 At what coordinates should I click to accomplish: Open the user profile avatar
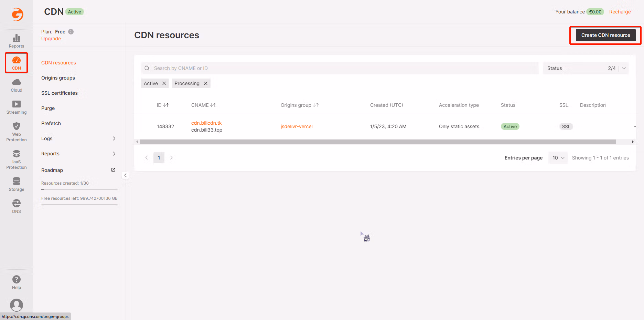pos(17,305)
